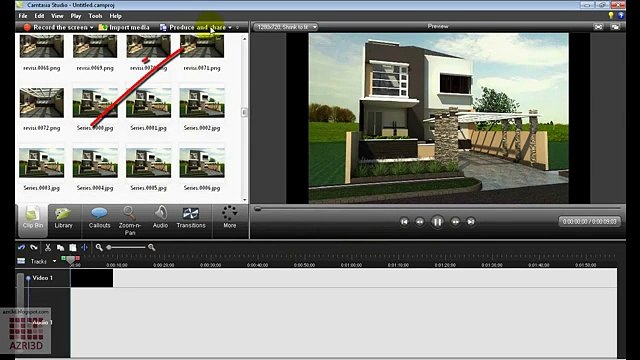Screen dimensions: 640x360
Task: Open the Transitions tab
Action: click(x=191, y=218)
